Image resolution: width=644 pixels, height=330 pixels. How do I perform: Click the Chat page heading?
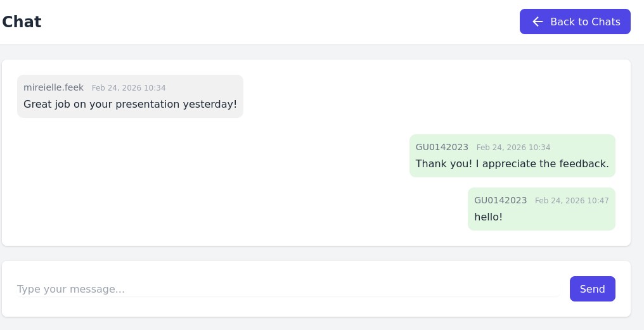[22, 22]
